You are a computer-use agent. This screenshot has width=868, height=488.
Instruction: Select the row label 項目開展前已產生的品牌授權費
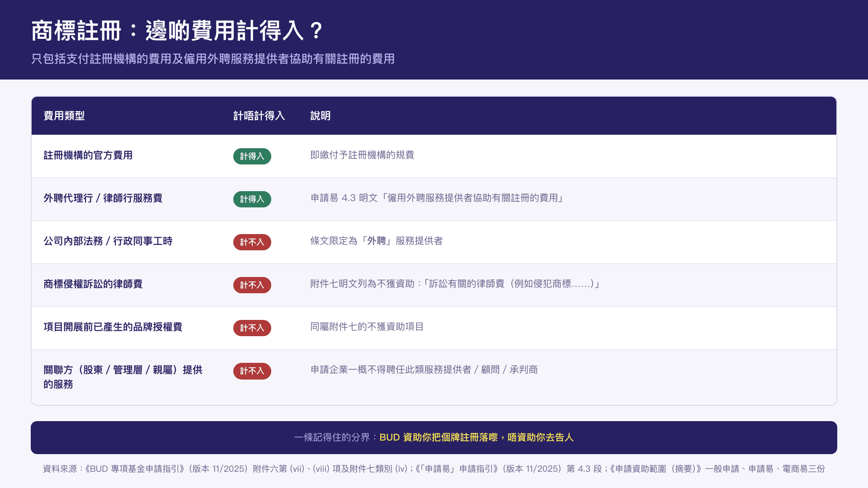click(113, 327)
